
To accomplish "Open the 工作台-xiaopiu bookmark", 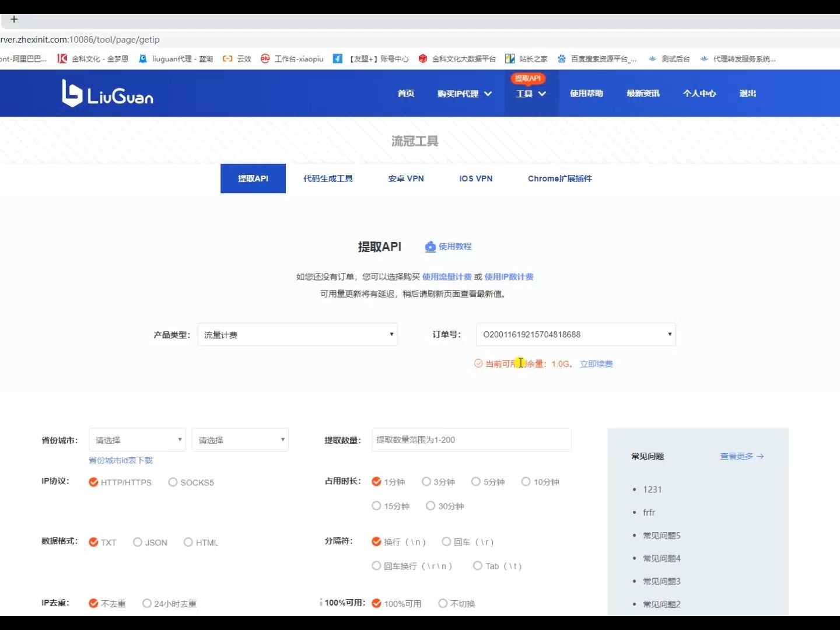I will (x=292, y=59).
